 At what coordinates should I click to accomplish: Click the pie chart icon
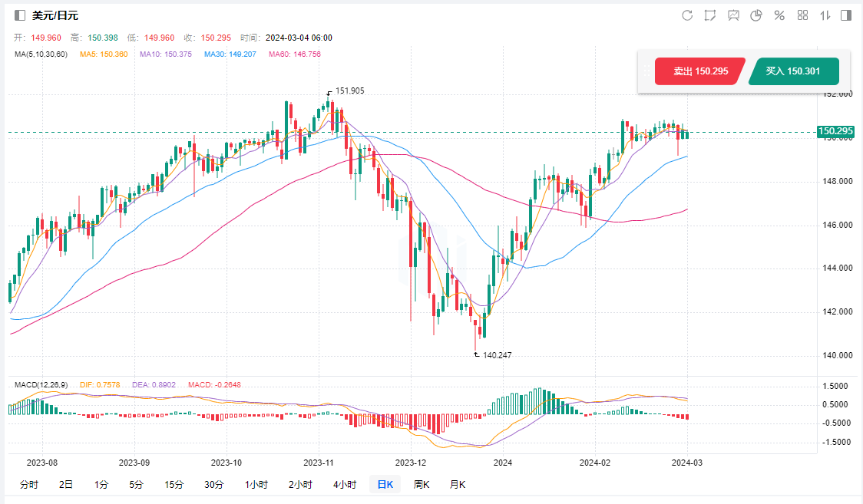tap(756, 15)
